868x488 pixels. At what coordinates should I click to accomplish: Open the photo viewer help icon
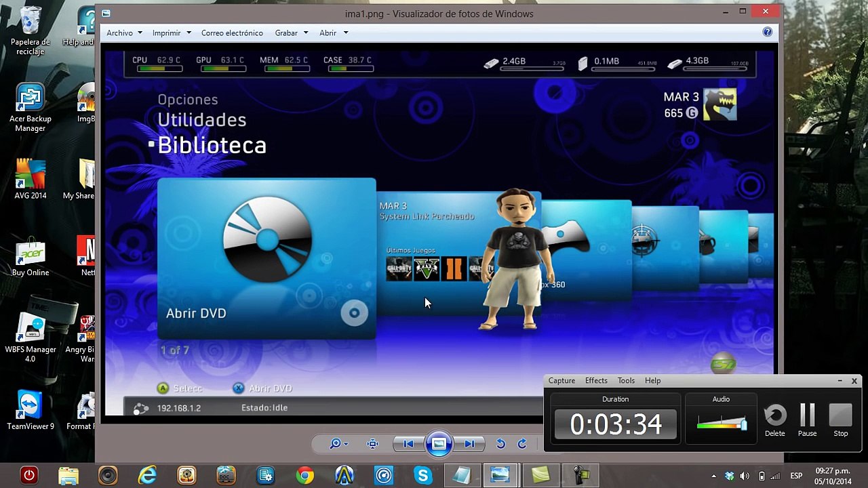pos(767,32)
